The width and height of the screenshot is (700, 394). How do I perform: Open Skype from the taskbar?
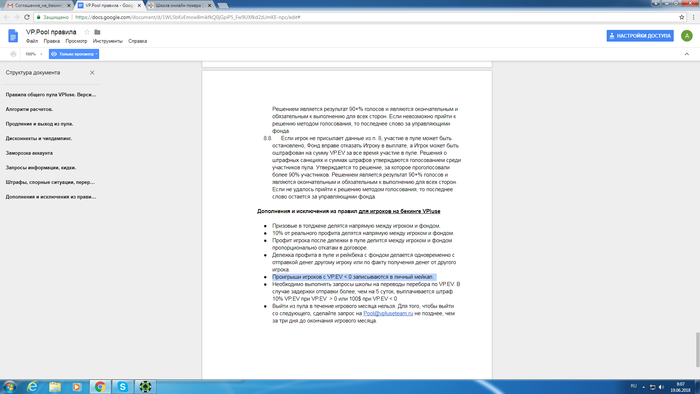tap(122, 386)
